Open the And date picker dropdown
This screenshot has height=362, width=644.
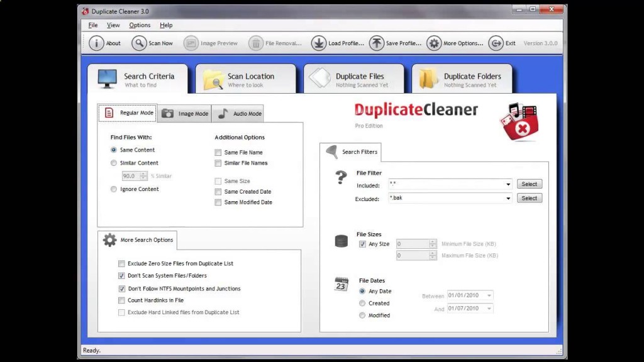point(489,309)
